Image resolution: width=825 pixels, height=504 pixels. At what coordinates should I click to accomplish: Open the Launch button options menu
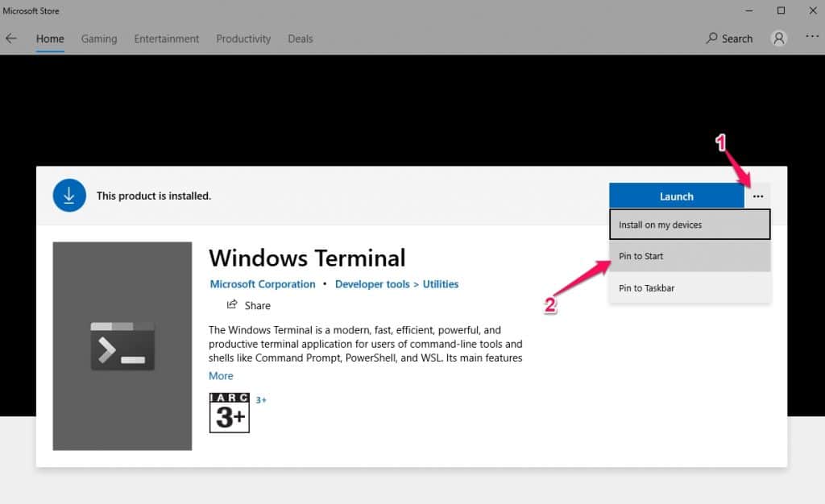click(x=757, y=196)
